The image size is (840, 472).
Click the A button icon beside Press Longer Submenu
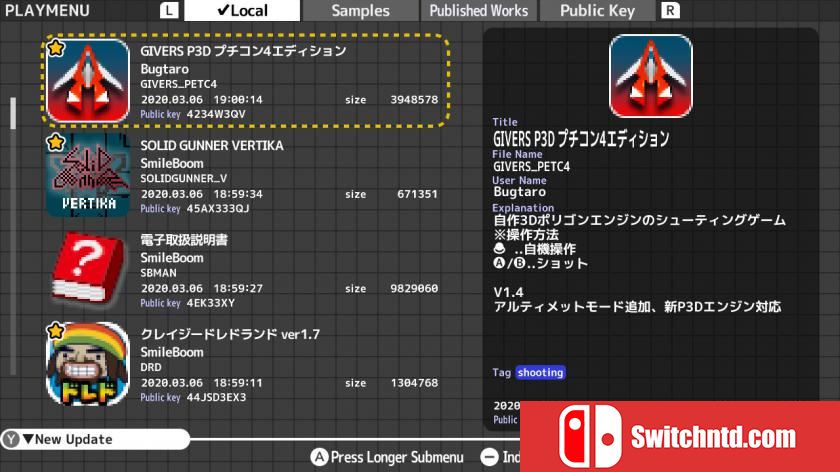click(x=319, y=457)
